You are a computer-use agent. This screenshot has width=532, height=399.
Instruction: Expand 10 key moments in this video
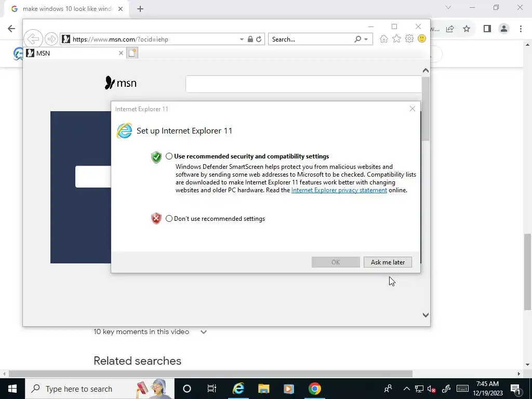tap(203, 332)
